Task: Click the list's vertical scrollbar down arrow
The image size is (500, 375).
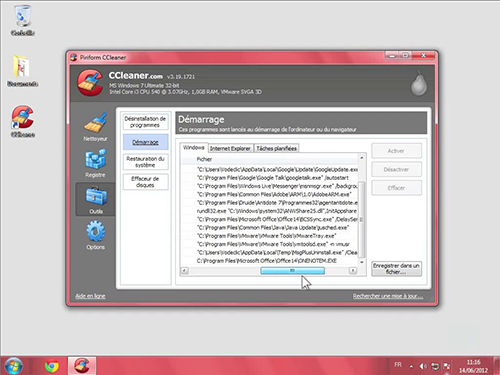Action: 362,262
